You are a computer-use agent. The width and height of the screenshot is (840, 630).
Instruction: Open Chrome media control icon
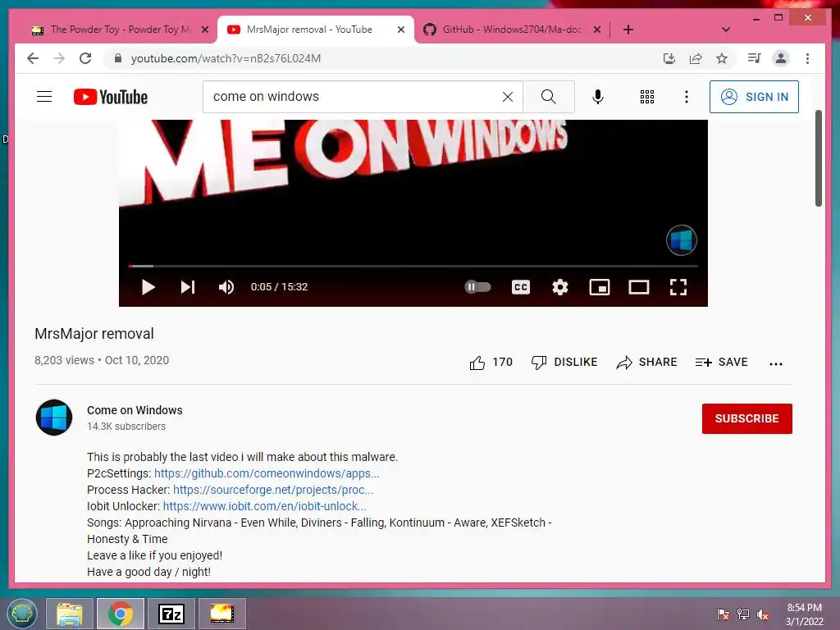755,58
